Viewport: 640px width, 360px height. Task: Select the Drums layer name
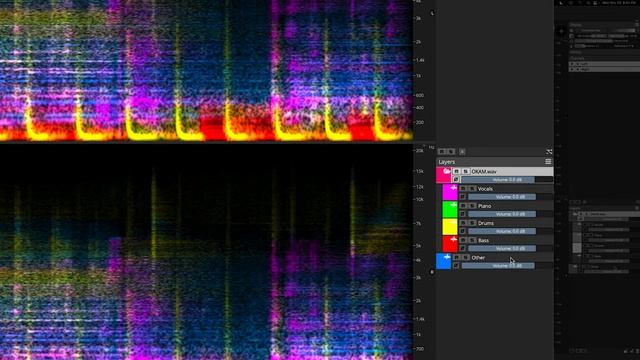click(x=485, y=223)
